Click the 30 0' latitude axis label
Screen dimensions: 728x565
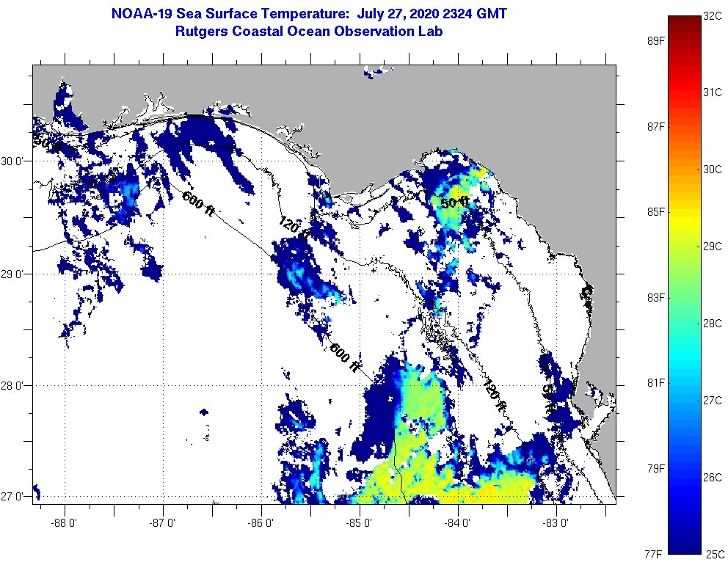[15, 161]
